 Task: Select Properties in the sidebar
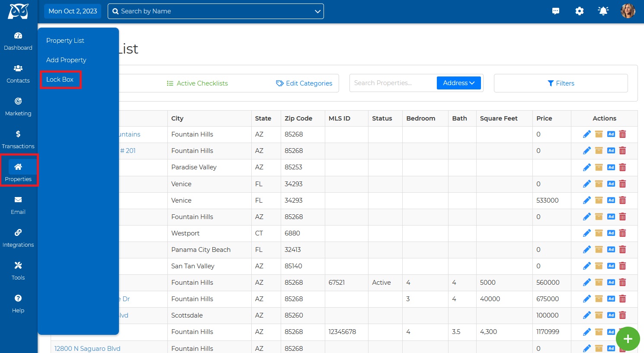pos(18,172)
